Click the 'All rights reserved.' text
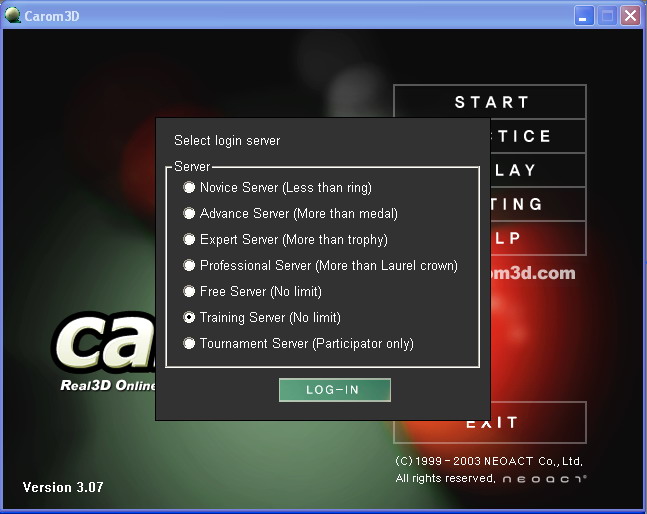647x514 pixels. click(x=445, y=478)
